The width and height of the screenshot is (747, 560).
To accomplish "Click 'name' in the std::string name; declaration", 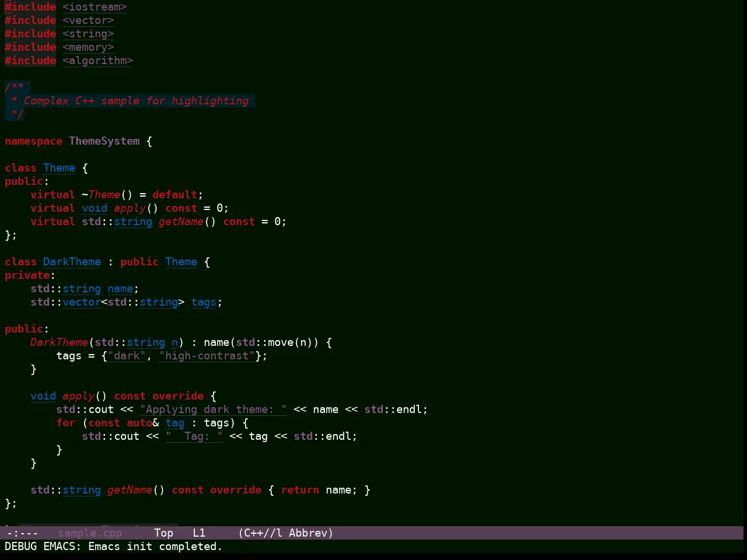I will pyautogui.click(x=120, y=289).
